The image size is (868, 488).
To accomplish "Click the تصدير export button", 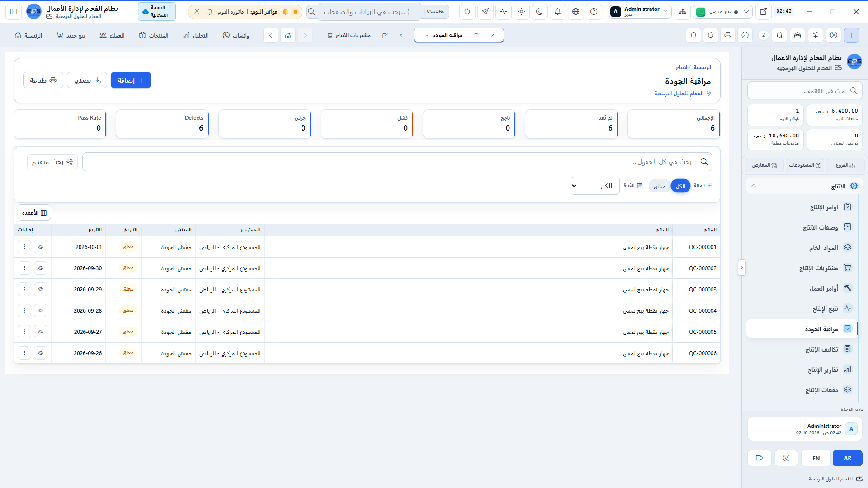I will [x=87, y=80].
